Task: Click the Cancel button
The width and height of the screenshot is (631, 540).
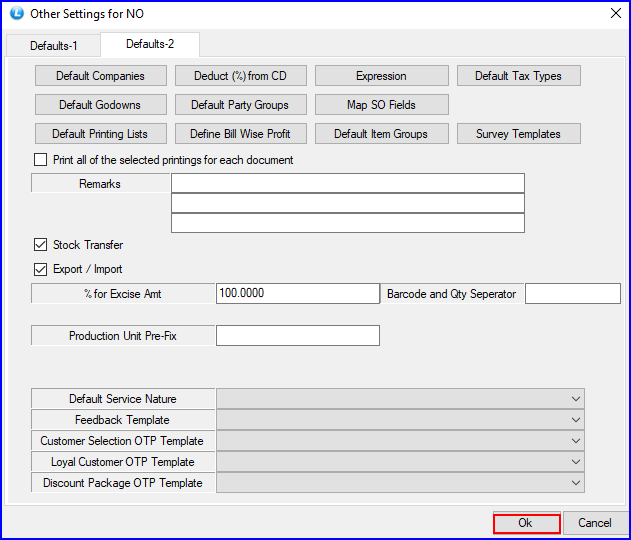Action: click(x=594, y=523)
